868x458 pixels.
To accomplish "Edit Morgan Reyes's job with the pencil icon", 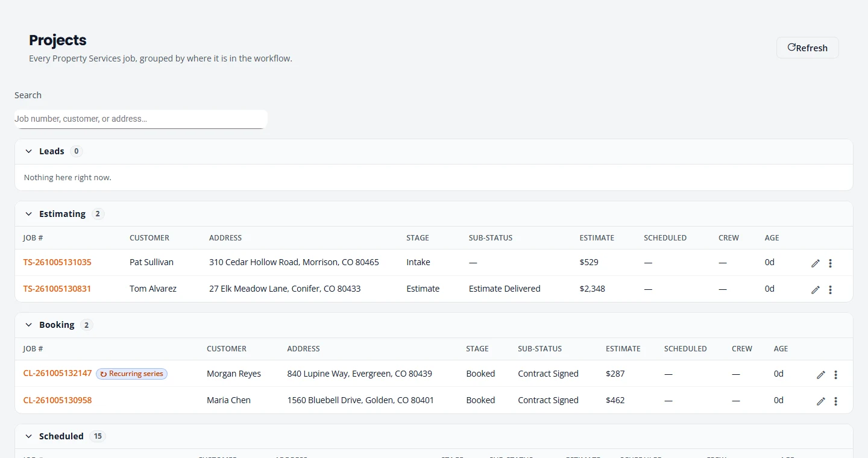I will 821,375.
